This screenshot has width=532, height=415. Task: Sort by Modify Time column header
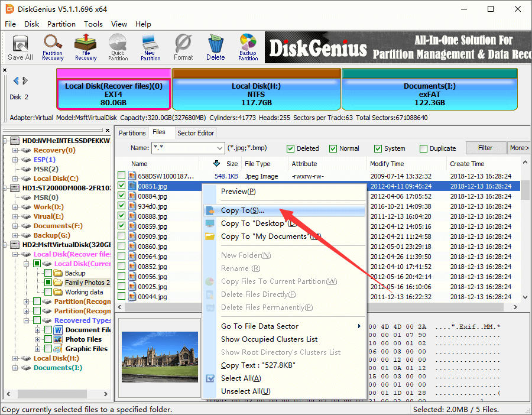tap(407, 164)
